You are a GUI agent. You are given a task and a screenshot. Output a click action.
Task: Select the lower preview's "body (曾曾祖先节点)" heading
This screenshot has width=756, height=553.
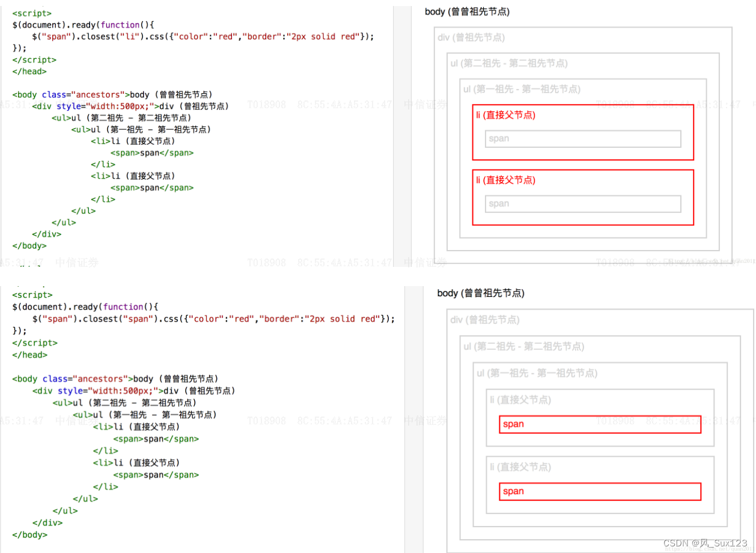click(x=481, y=293)
